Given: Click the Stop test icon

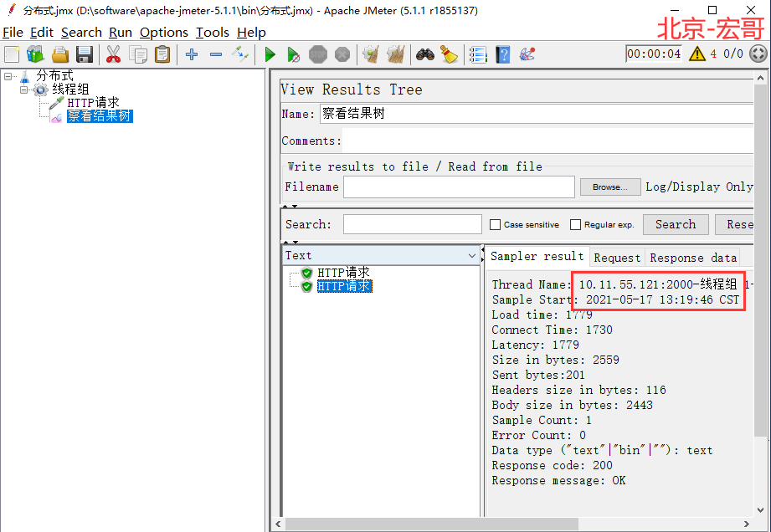Looking at the screenshot, I should (318, 54).
